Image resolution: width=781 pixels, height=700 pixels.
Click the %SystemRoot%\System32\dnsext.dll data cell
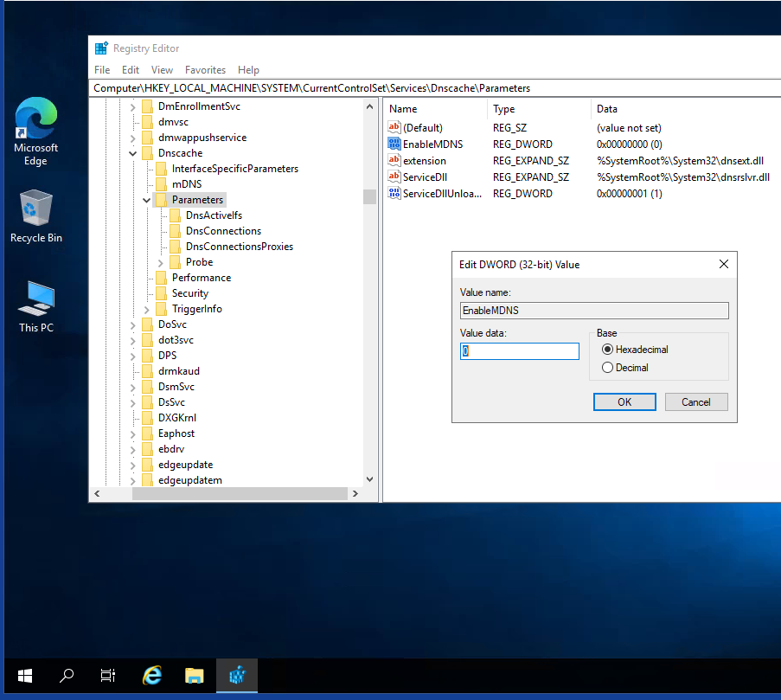680,160
